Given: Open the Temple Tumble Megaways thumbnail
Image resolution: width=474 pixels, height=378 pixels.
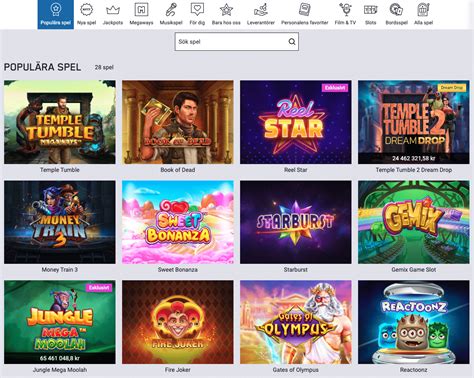Looking at the screenshot, I should point(60,122).
